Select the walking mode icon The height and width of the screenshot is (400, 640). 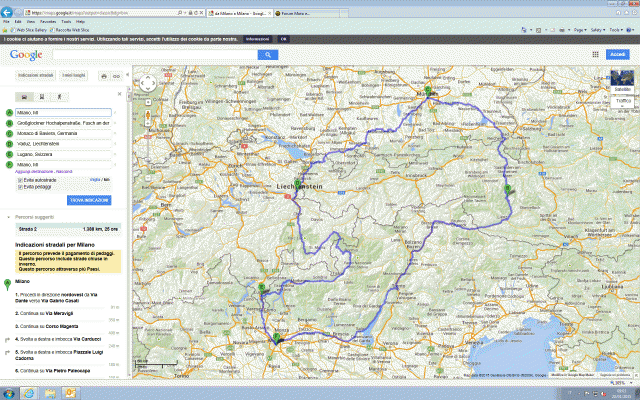point(58,97)
